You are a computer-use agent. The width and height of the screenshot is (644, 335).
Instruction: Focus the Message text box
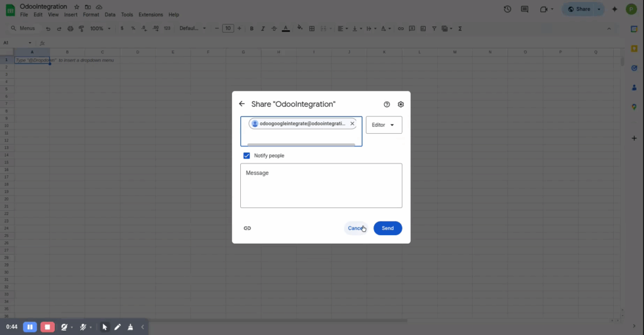(x=321, y=185)
